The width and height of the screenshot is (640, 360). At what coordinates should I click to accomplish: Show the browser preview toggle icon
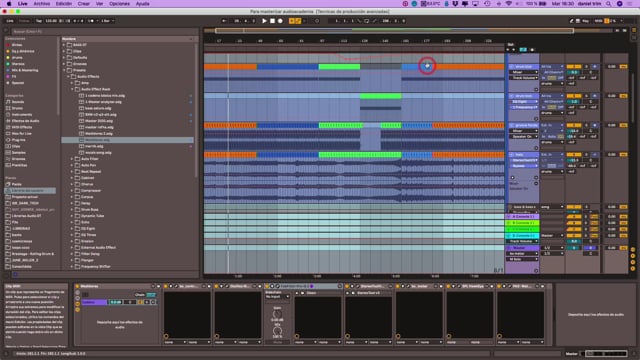coord(15,275)
